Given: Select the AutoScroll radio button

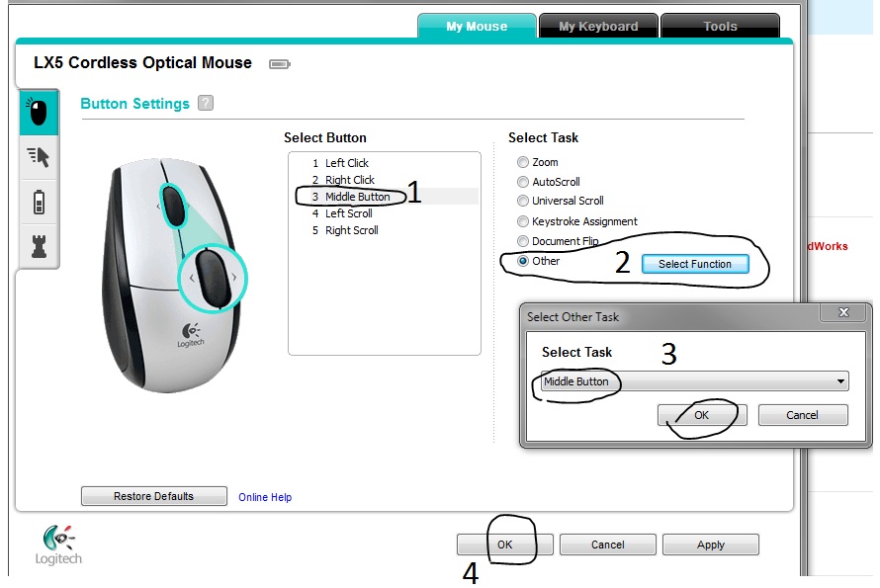Looking at the screenshot, I should click(522, 182).
